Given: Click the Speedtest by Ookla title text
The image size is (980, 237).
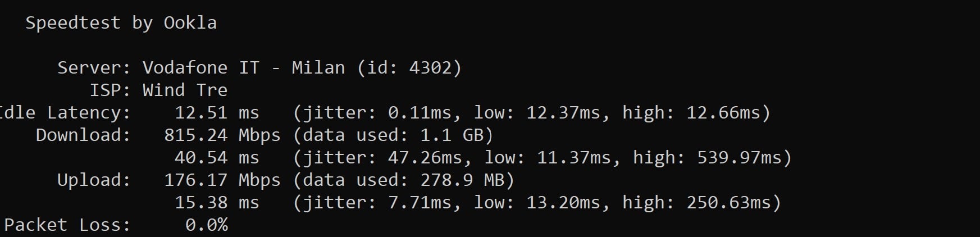Looking at the screenshot, I should click(121, 23).
